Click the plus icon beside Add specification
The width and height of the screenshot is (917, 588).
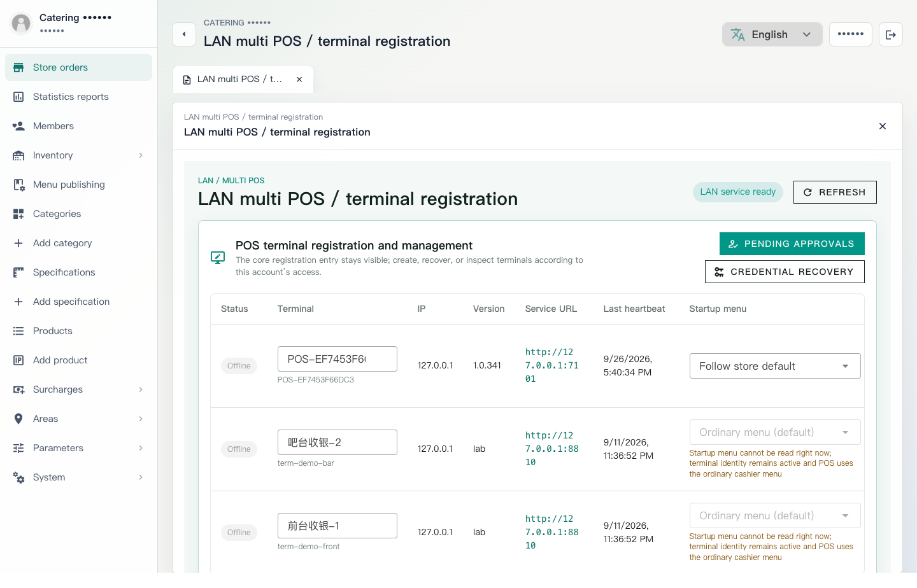pyautogui.click(x=18, y=302)
